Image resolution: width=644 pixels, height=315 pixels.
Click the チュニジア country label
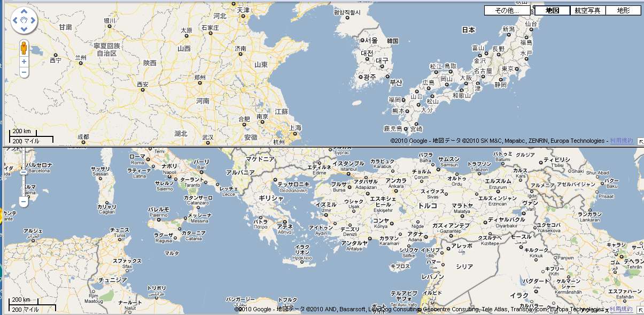[112, 280]
